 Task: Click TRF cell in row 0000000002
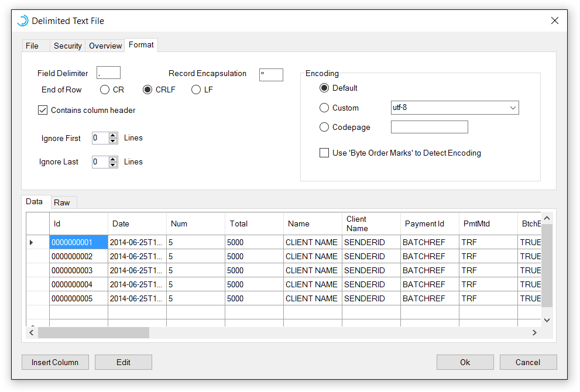point(488,256)
